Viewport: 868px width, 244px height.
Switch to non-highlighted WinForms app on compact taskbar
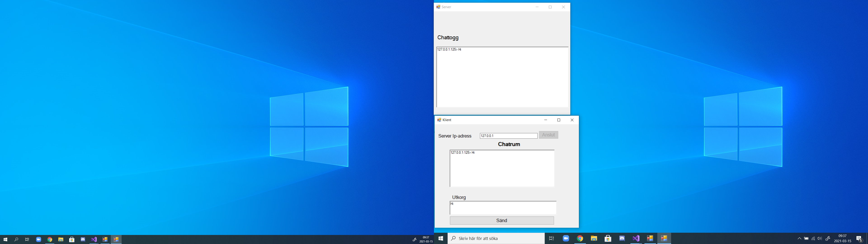pyautogui.click(x=105, y=240)
